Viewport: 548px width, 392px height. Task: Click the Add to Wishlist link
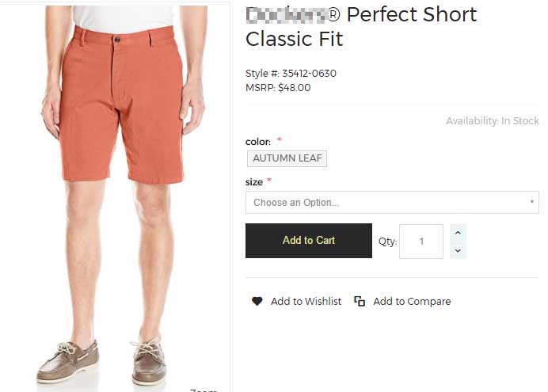pyautogui.click(x=306, y=301)
